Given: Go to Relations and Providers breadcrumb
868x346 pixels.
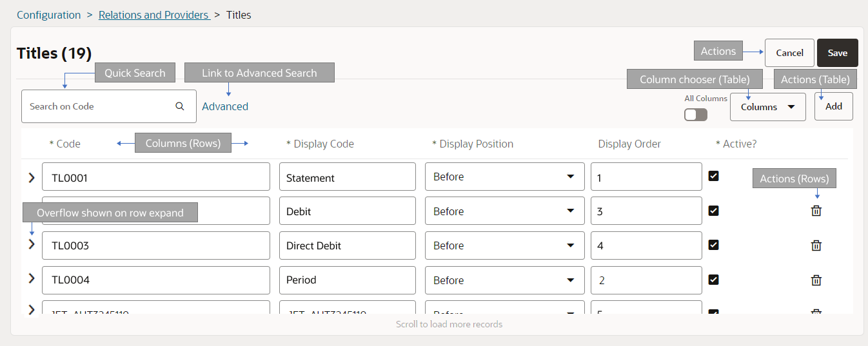Looking at the screenshot, I should pos(153,15).
